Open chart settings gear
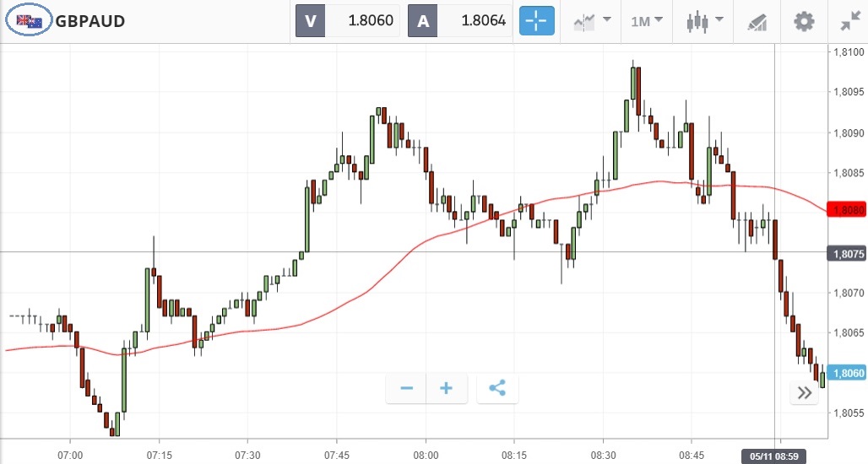Image resolution: width=868 pixels, height=464 pixels. [x=804, y=21]
